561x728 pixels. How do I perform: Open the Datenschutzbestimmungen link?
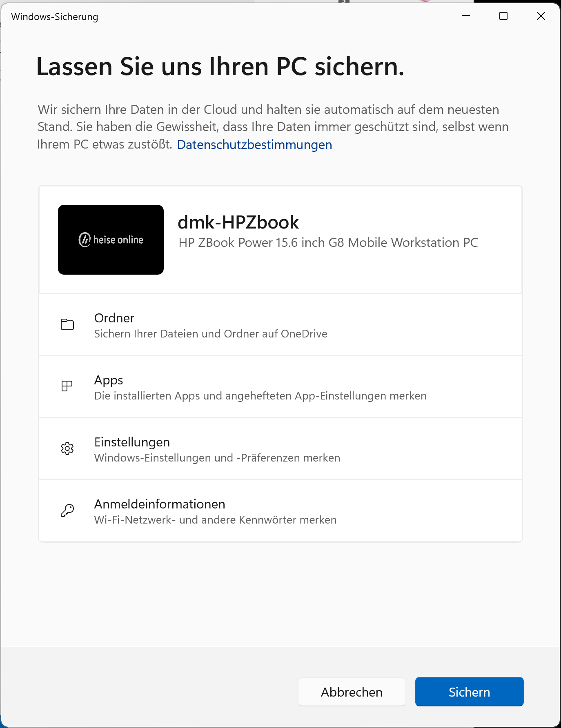(x=254, y=145)
